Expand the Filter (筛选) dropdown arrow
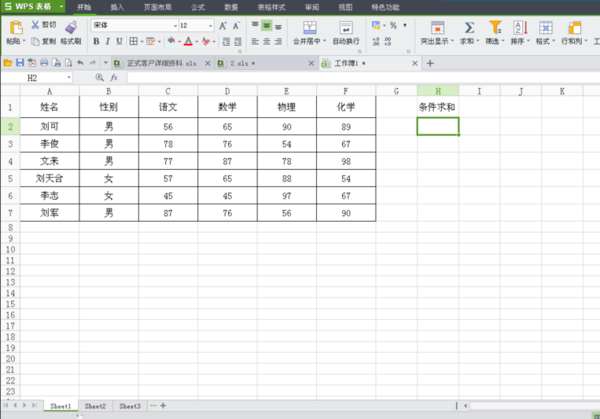The image size is (600, 419). tap(503, 41)
